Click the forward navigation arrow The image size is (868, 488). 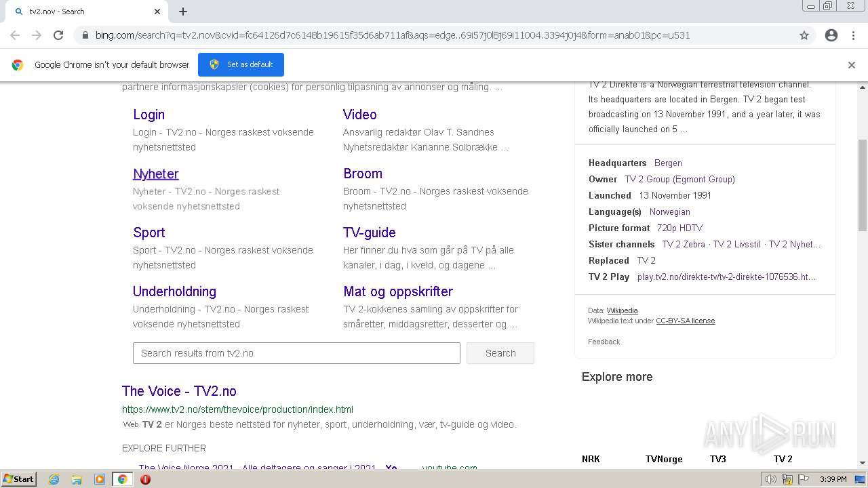pos(37,35)
